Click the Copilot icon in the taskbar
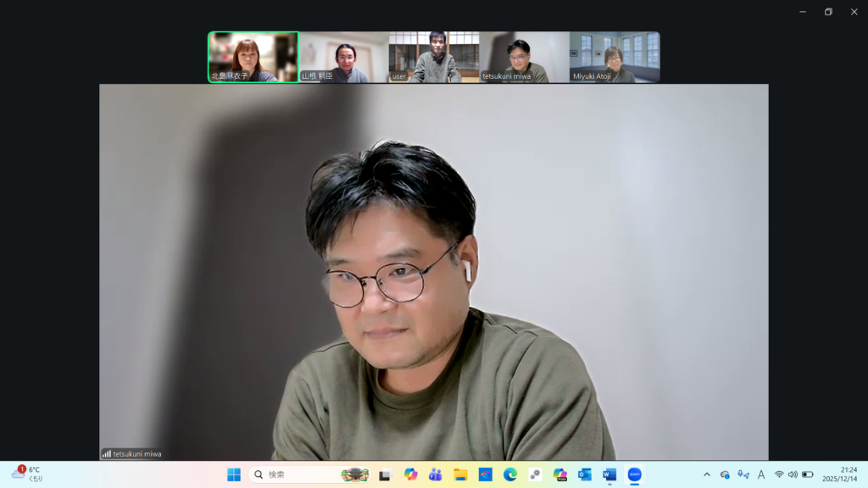Image resolution: width=868 pixels, height=488 pixels. click(x=411, y=474)
